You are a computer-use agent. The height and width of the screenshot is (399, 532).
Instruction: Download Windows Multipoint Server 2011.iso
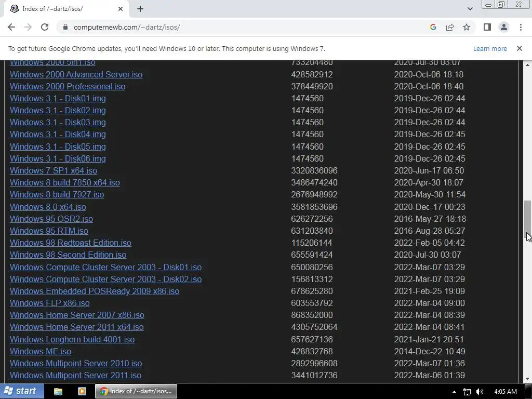[x=75, y=375]
